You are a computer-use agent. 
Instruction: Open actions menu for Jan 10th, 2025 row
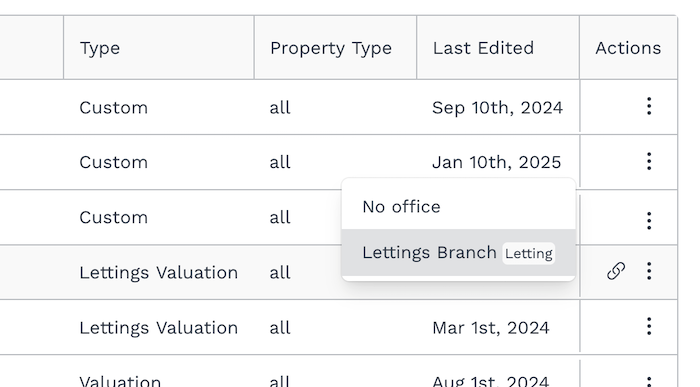pyautogui.click(x=649, y=161)
